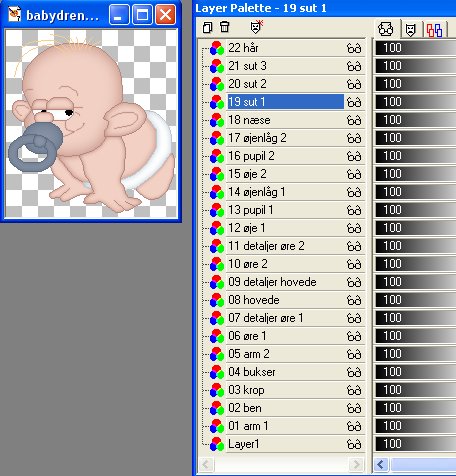Image resolution: width=456 pixels, height=476 pixels.
Task: Click the layer type icon for Layer1
Action: pyautogui.click(x=217, y=444)
